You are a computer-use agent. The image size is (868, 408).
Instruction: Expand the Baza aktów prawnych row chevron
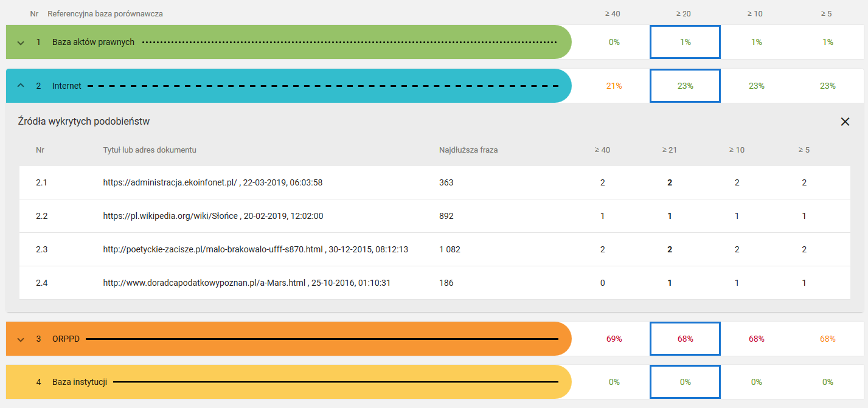tap(21, 43)
